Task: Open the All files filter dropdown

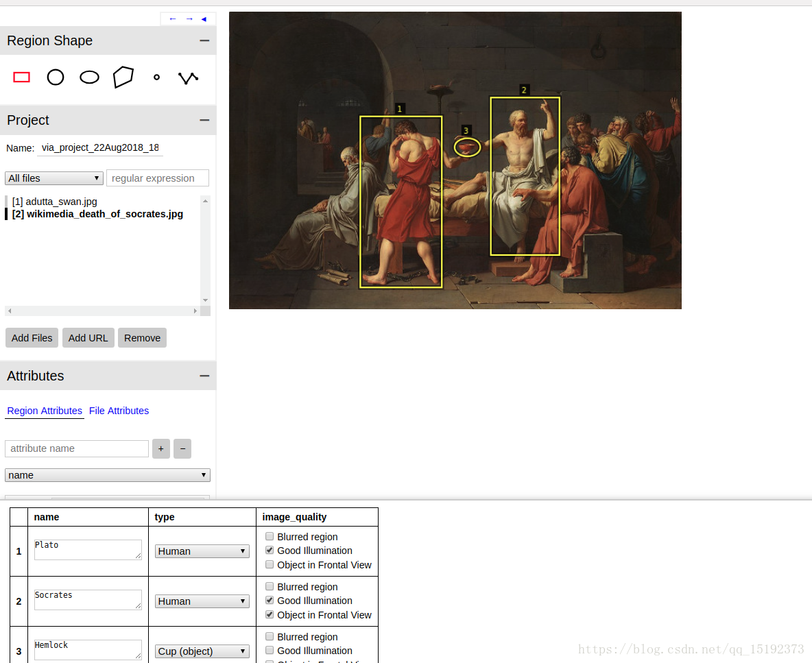Action: click(54, 178)
